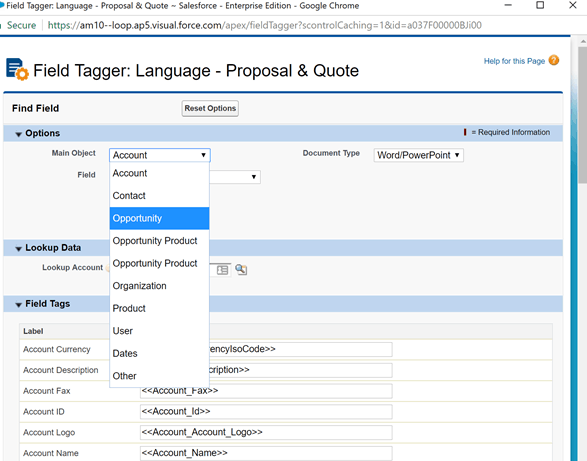Open the Main Object dropdown
587x461 pixels.
point(160,155)
